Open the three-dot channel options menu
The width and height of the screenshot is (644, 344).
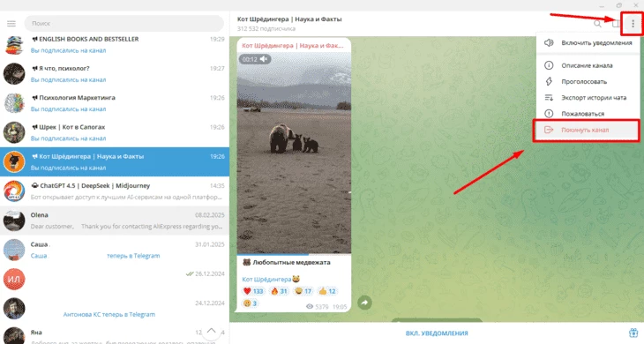coord(633,24)
